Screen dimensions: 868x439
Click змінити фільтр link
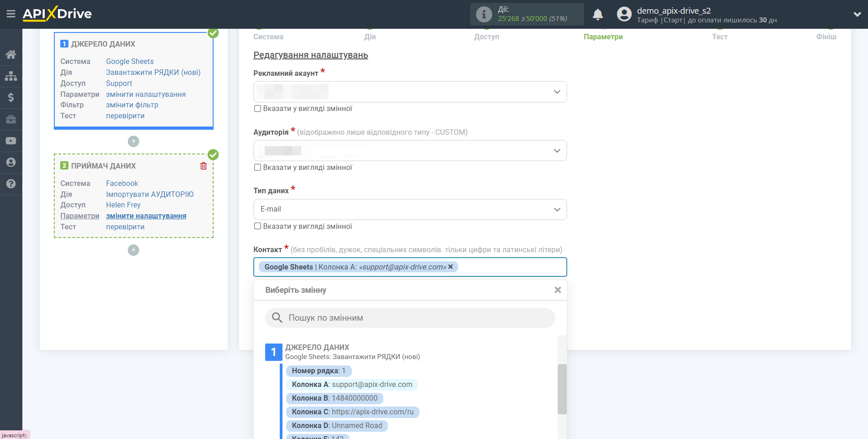(132, 105)
